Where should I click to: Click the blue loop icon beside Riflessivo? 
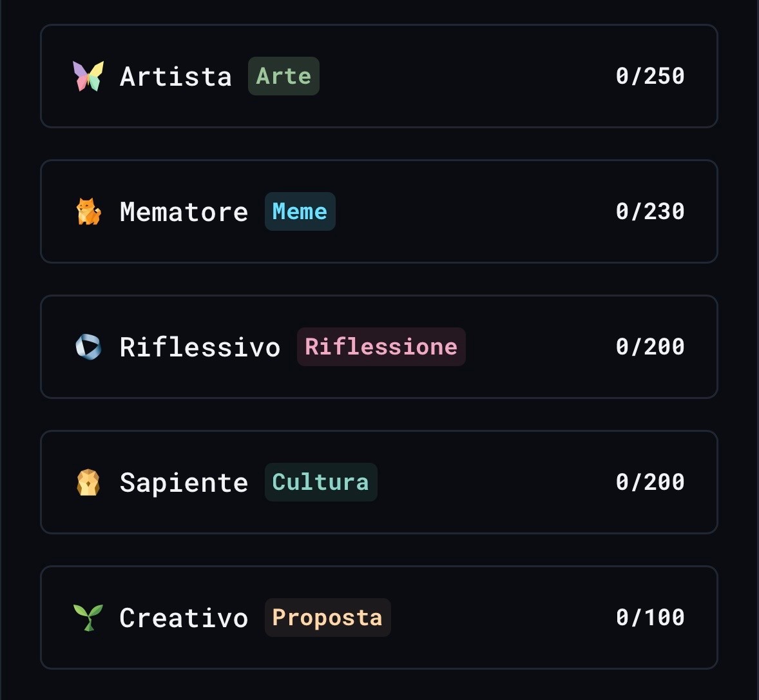(88, 347)
